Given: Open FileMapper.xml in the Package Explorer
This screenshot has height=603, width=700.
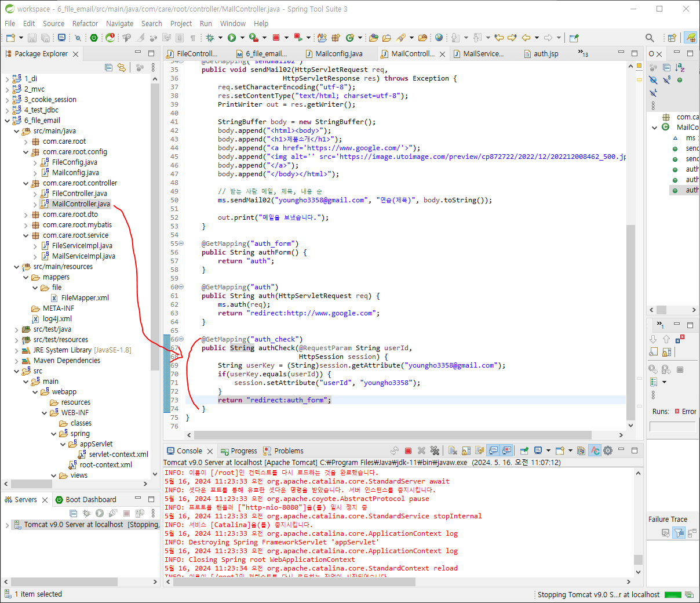Looking at the screenshot, I should click(85, 298).
